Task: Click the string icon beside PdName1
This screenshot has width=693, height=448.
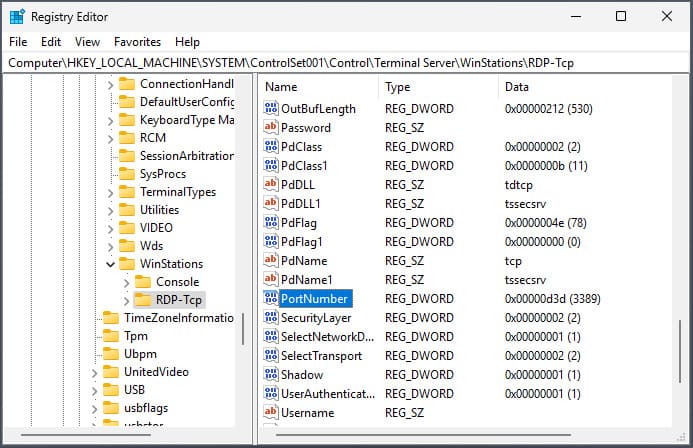Action: [270, 279]
